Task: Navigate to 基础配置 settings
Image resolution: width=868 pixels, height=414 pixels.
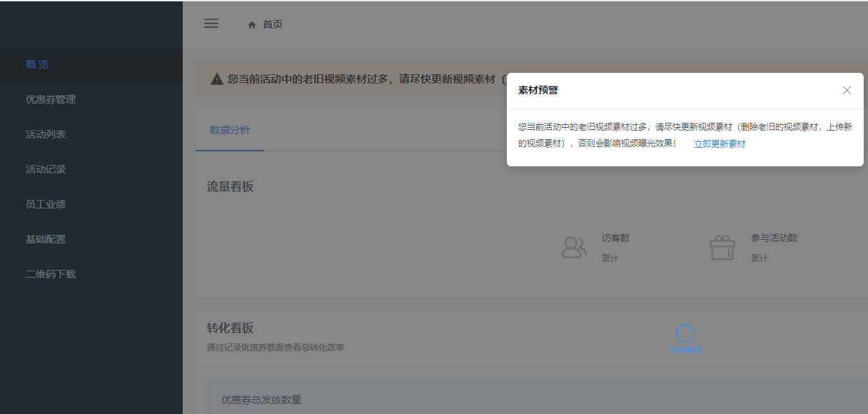Action: [46, 239]
